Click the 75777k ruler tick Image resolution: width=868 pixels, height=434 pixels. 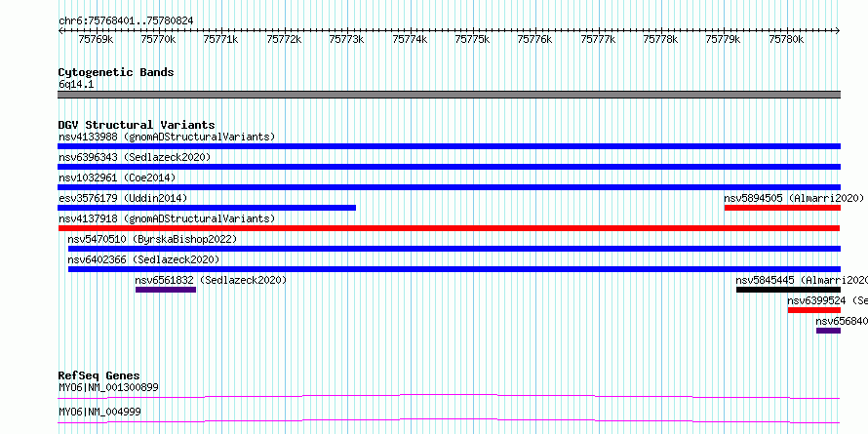(598, 39)
